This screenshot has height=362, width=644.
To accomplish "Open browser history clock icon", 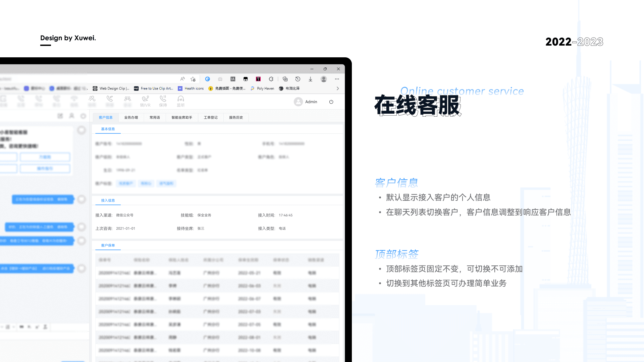I will (x=298, y=79).
